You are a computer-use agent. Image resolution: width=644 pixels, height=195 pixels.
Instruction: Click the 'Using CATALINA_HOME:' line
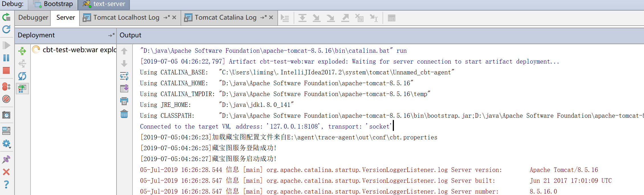tap(277, 83)
